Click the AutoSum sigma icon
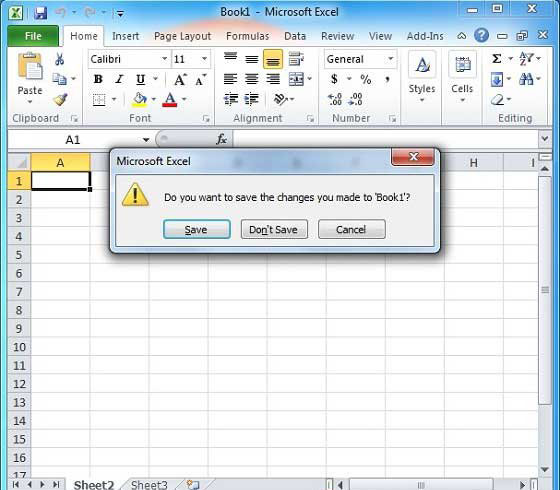560x490 pixels. pyautogui.click(x=497, y=59)
